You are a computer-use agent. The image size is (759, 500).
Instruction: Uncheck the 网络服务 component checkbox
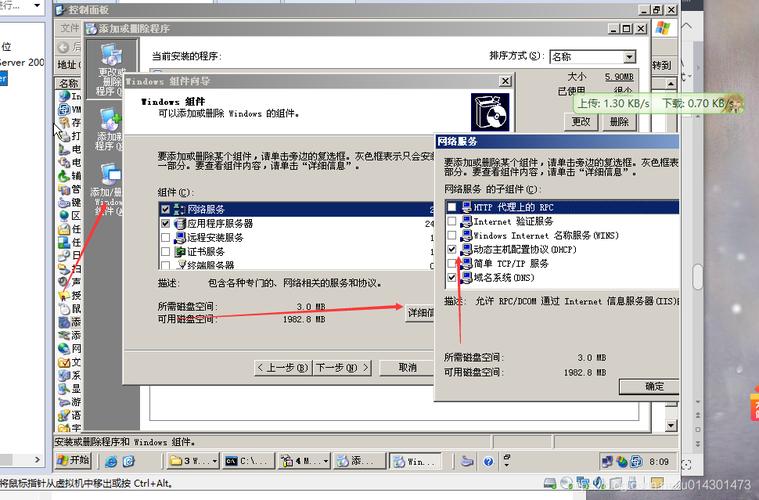[x=166, y=209]
